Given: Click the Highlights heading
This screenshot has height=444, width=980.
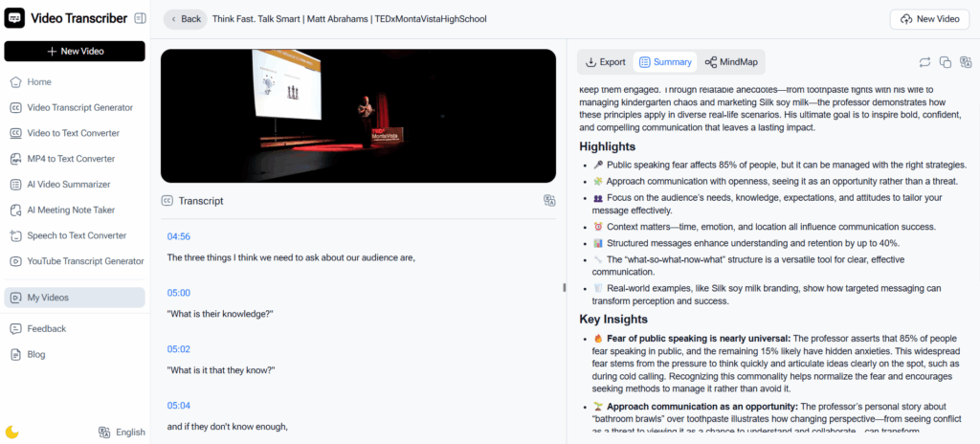Looking at the screenshot, I should (x=608, y=147).
